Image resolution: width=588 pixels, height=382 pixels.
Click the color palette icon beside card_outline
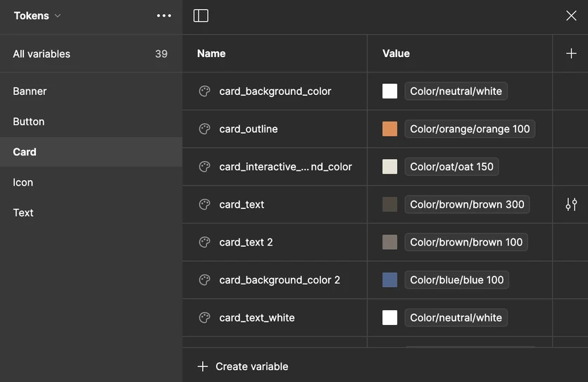tap(205, 129)
